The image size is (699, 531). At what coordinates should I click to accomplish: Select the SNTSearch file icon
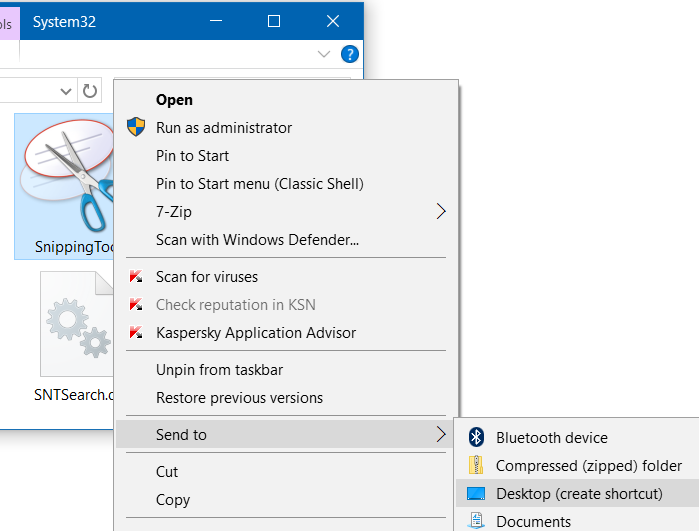[77, 324]
